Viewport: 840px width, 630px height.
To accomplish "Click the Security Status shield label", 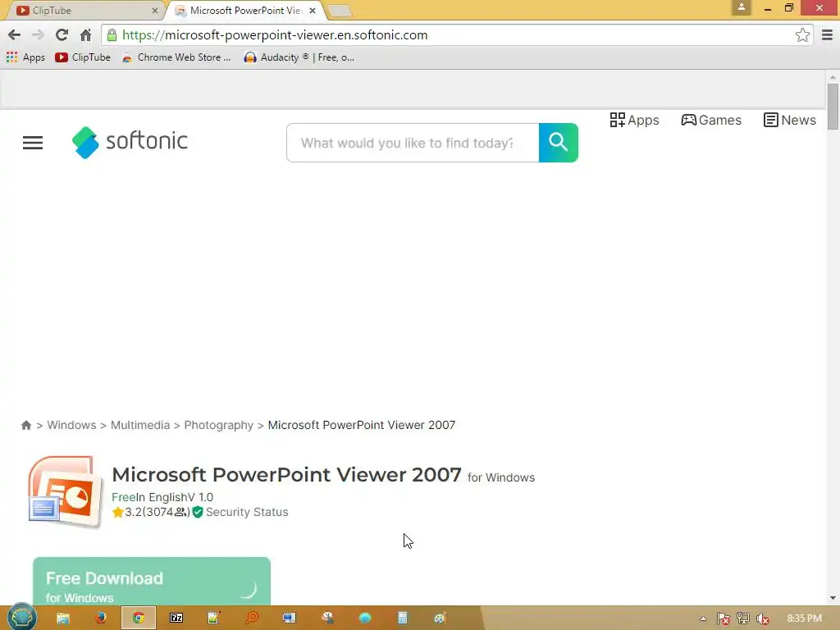I will pyautogui.click(x=240, y=512).
